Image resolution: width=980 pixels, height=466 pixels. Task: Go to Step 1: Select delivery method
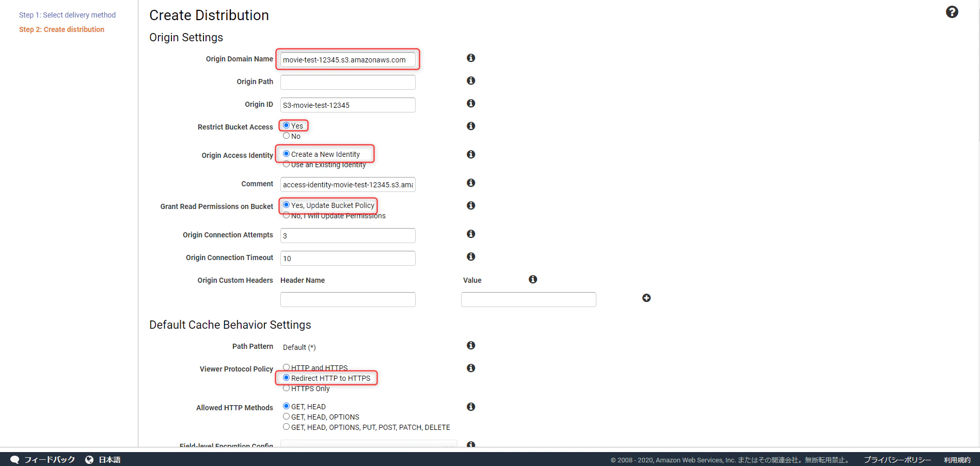[x=67, y=15]
